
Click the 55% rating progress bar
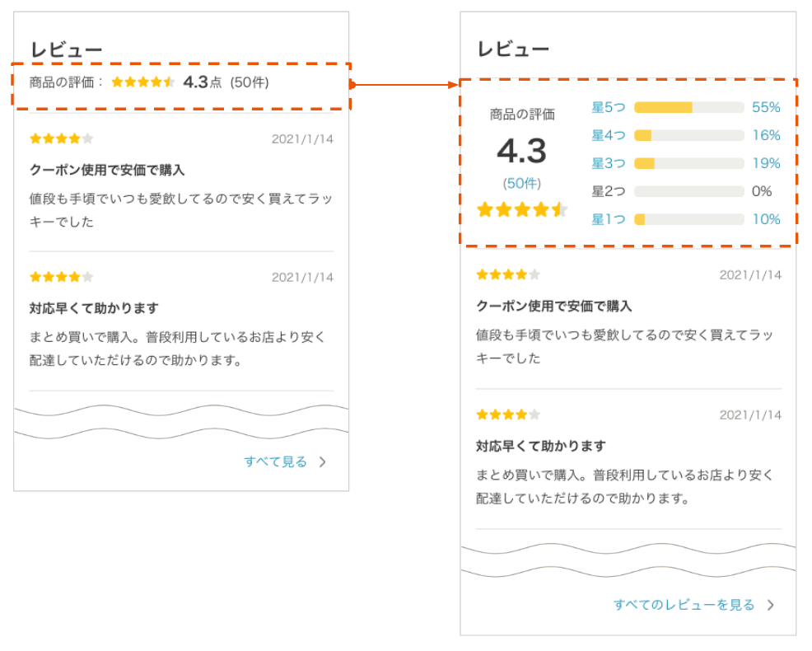coord(688,107)
